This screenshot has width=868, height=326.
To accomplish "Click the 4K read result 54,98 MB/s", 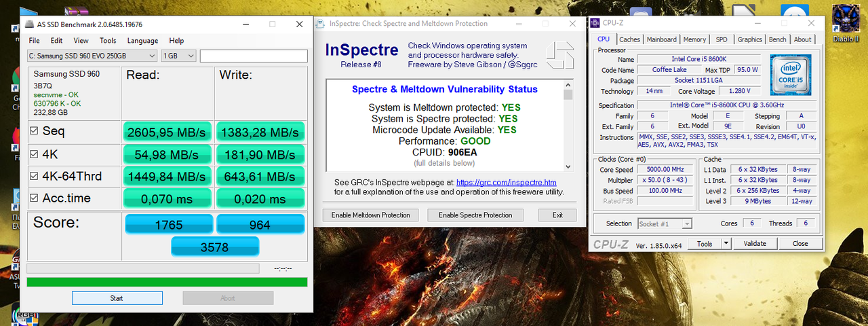I will pos(167,154).
